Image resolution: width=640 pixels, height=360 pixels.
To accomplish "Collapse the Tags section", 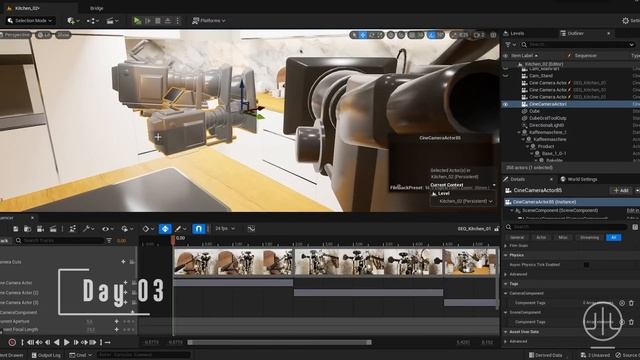I will coord(506,284).
